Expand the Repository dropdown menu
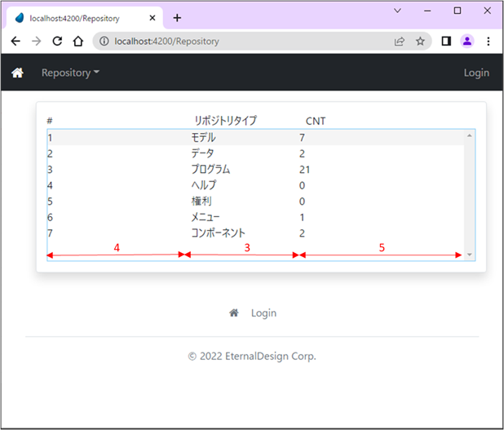Screen dimensions: 504x430 tap(70, 73)
